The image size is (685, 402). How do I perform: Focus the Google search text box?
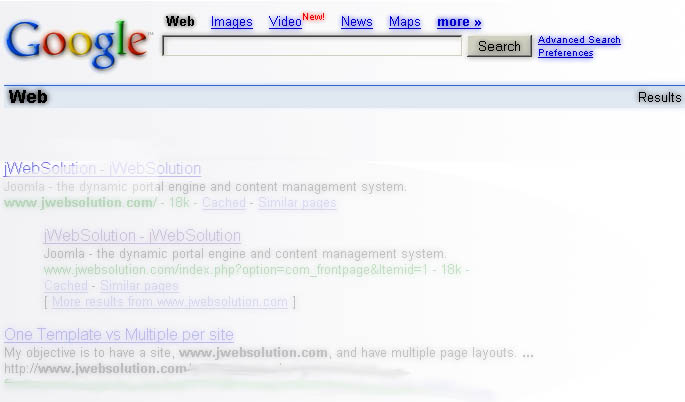click(x=312, y=46)
